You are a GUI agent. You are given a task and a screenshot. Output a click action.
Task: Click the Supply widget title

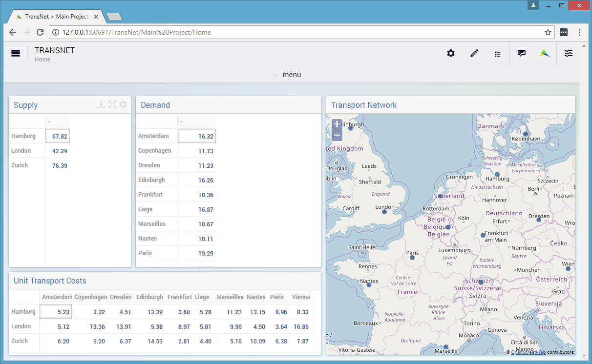pyautogui.click(x=25, y=105)
